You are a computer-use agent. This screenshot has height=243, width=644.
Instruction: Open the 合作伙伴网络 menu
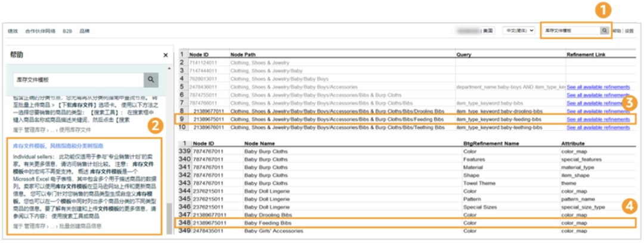coord(41,31)
